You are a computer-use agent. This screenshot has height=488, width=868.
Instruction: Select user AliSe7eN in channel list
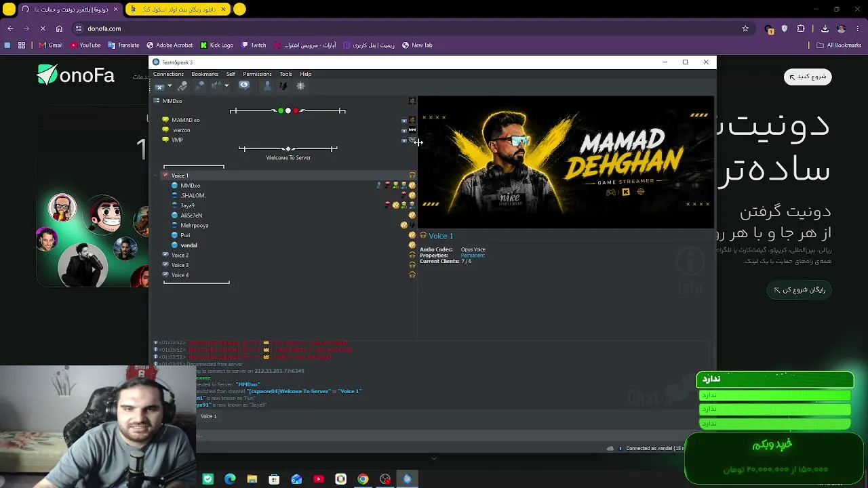191,216
